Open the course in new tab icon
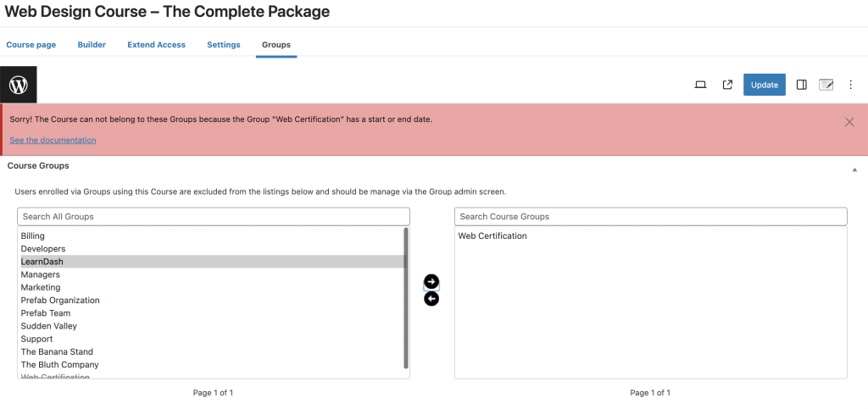 pyautogui.click(x=727, y=85)
